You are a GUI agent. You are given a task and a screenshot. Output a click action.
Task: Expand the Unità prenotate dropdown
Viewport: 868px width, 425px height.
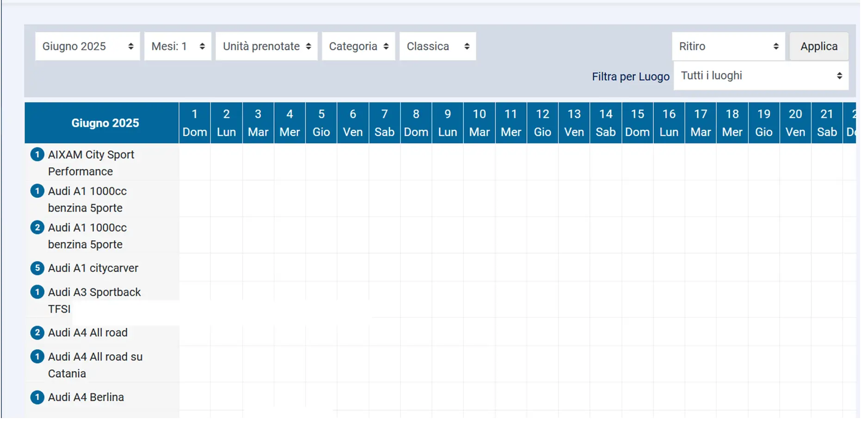(x=266, y=46)
